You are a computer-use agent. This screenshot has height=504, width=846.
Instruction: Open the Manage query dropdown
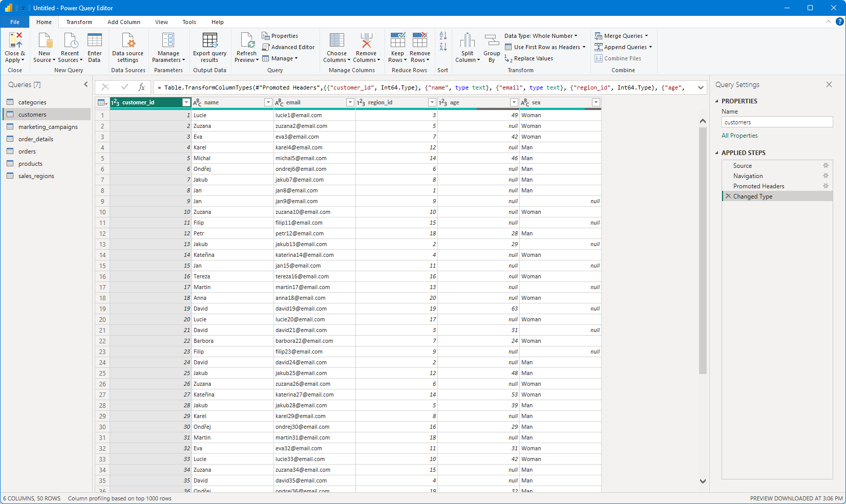point(280,58)
